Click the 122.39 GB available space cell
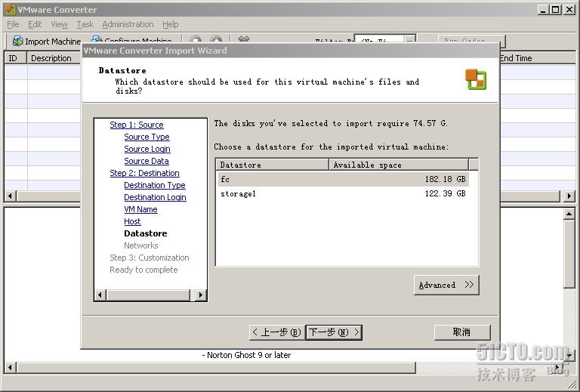Screen dimensions: 580x392 [445, 194]
